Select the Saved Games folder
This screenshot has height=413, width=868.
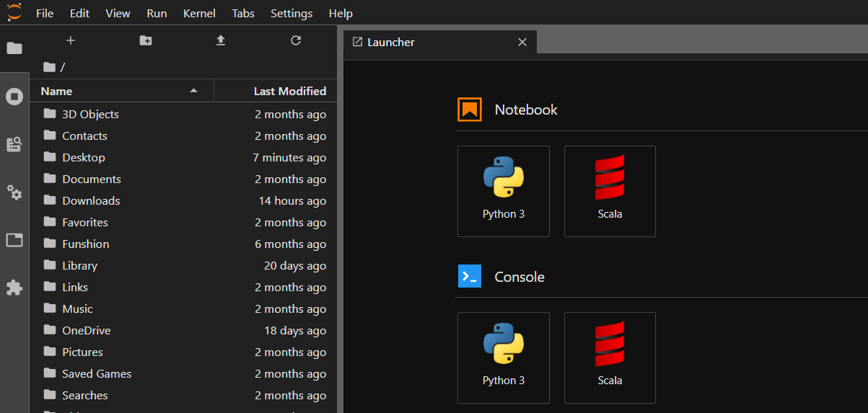[x=183, y=373]
